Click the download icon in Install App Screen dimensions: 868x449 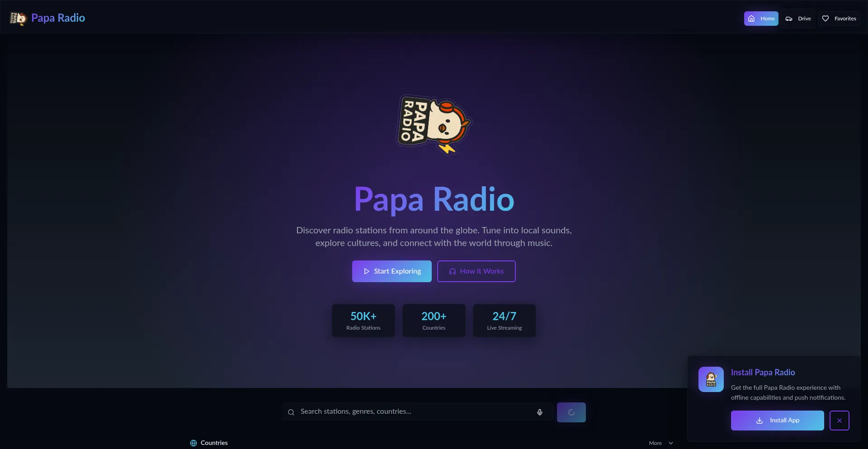tap(759, 421)
